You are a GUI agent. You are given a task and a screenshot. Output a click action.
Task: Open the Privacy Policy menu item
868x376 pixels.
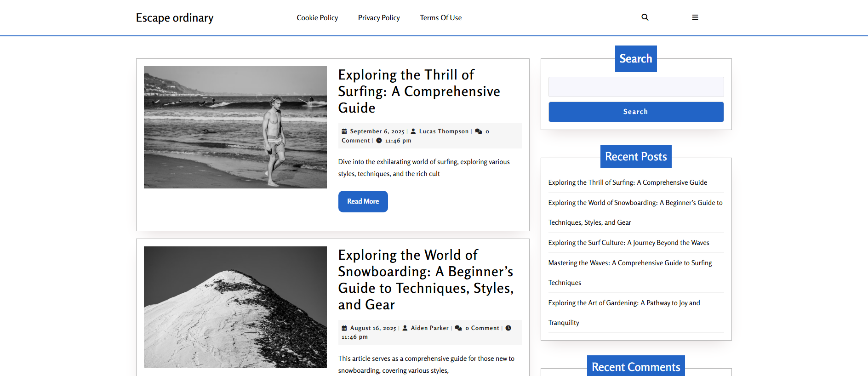click(x=379, y=18)
